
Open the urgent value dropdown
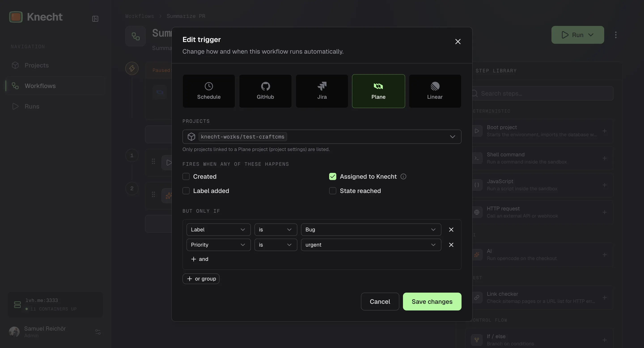(371, 245)
